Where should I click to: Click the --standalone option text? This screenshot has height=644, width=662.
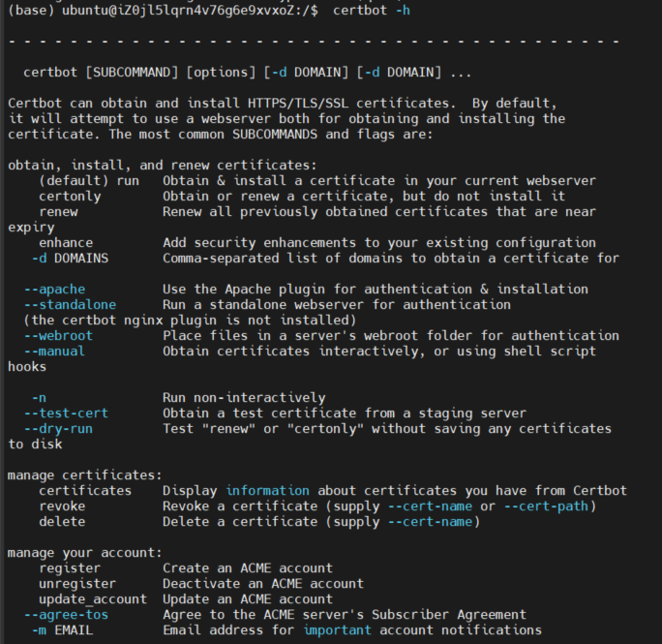tap(70, 304)
